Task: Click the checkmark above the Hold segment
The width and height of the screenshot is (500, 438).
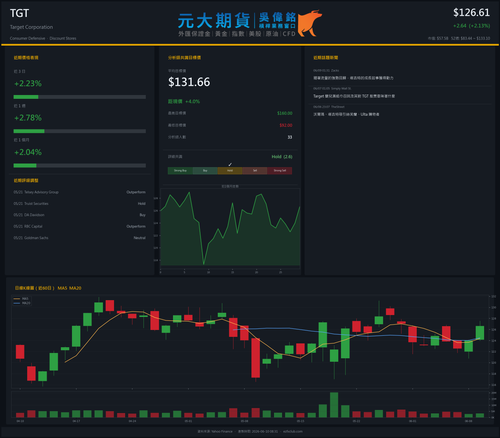Action: pyautogui.click(x=230, y=164)
